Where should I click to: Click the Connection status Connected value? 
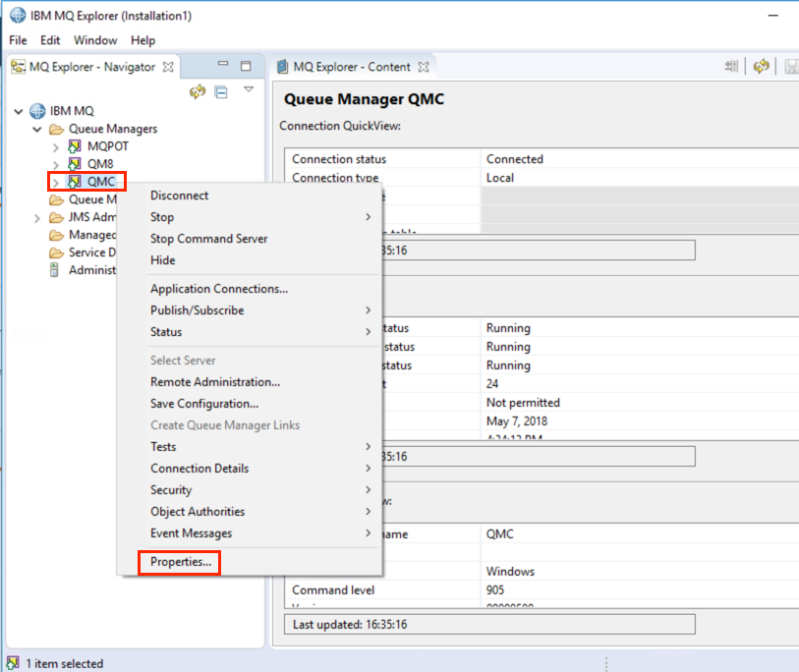click(x=515, y=159)
